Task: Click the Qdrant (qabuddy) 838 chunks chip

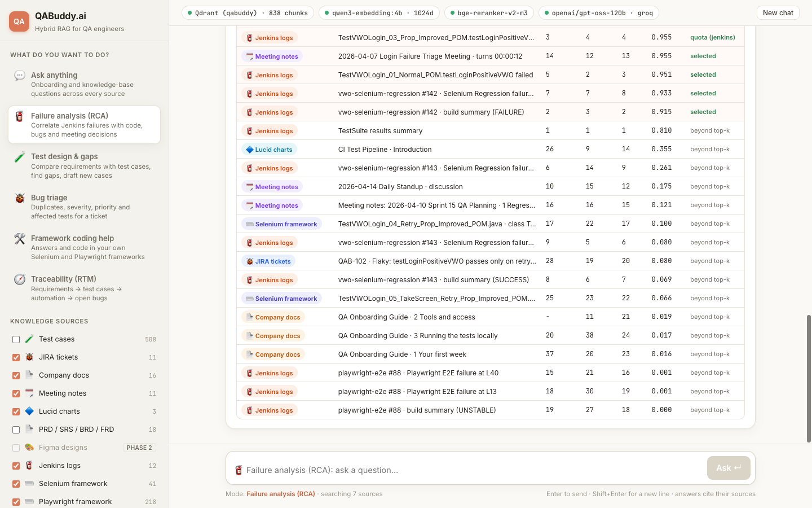Action: tap(248, 13)
